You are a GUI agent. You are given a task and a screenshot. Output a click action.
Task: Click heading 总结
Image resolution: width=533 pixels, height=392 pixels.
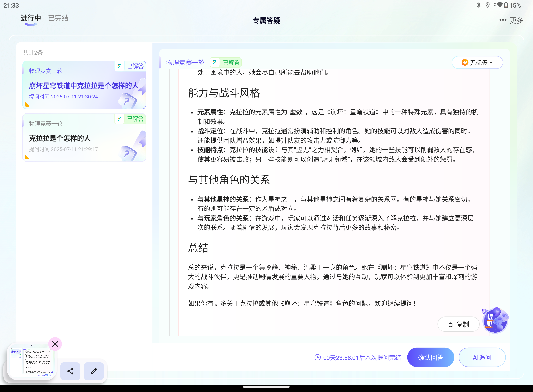click(x=198, y=248)
